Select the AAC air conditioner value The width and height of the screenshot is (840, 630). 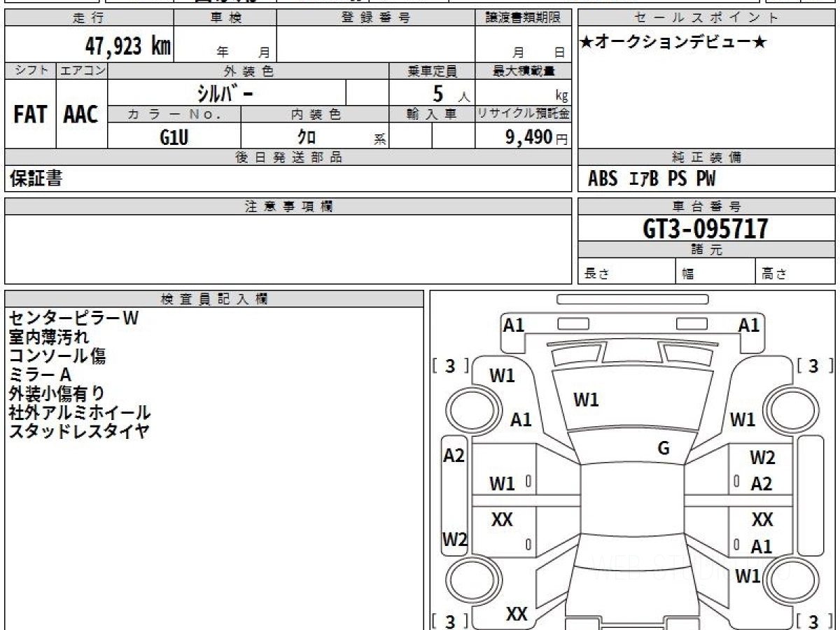click(x=81, y=115)
